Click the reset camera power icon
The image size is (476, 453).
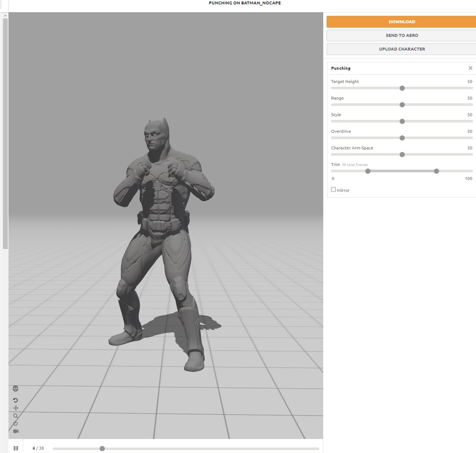[x=15, y=423]
